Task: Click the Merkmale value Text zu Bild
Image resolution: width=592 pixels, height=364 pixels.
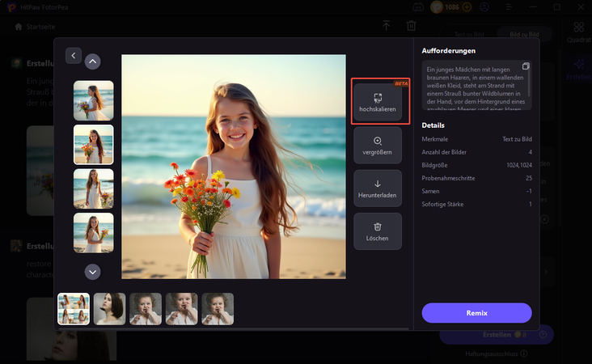Action: 517,139
